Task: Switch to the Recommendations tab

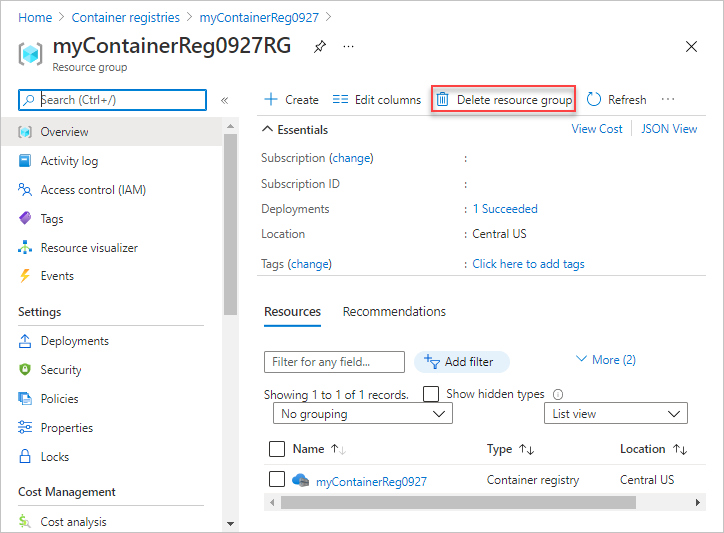Action: (394, 312)
